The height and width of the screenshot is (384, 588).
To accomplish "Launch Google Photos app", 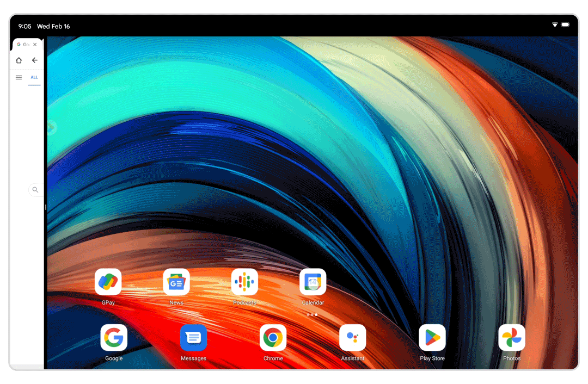I will [512, 338].
